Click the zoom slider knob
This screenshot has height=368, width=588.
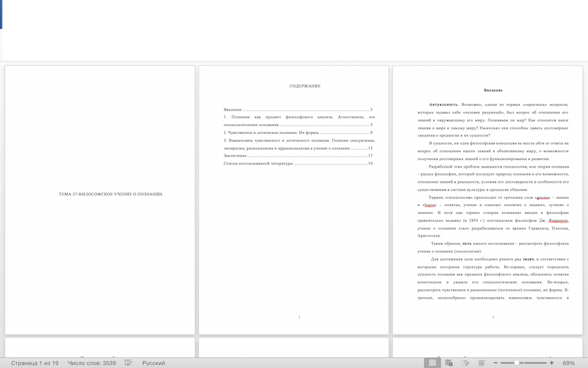pos(517,363)
